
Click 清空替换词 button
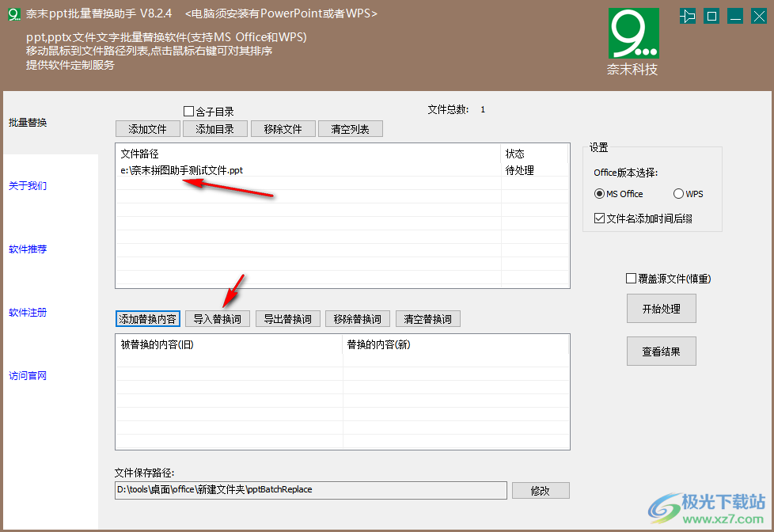pos(428,318)
